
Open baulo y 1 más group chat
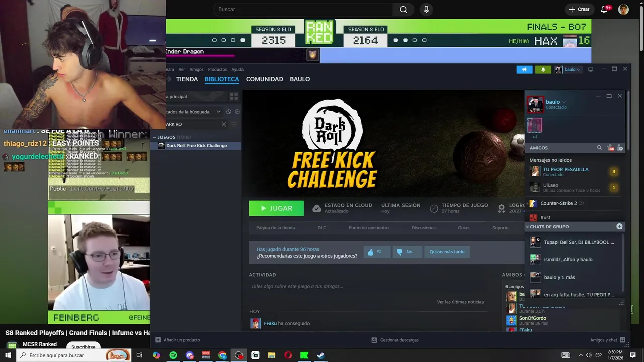tap(575, 277)
